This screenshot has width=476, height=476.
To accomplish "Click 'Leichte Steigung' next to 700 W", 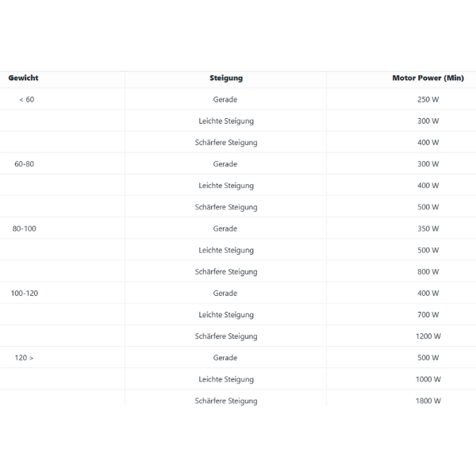I will [x=226, y=315].
